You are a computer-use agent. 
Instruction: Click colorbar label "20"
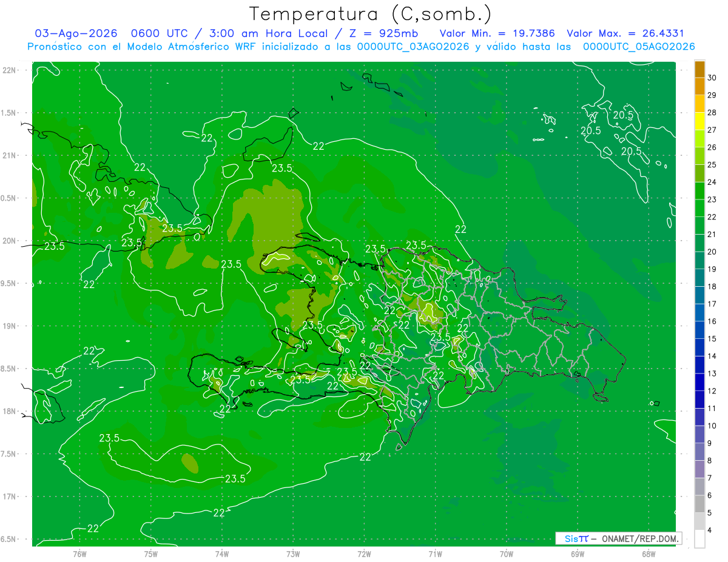pyautogui.click(x=712, y=252)
